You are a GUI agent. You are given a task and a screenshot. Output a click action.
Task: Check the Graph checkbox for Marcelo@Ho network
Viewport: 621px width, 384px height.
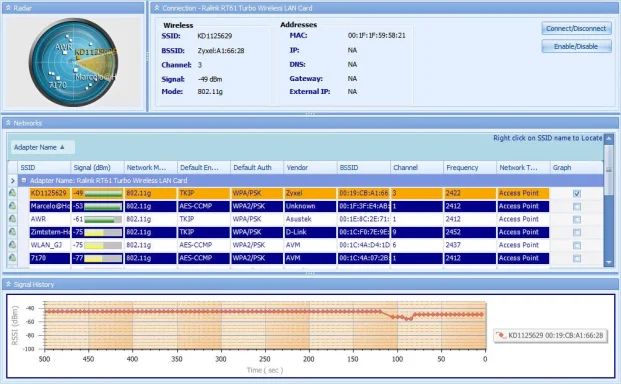pos(577,207)
